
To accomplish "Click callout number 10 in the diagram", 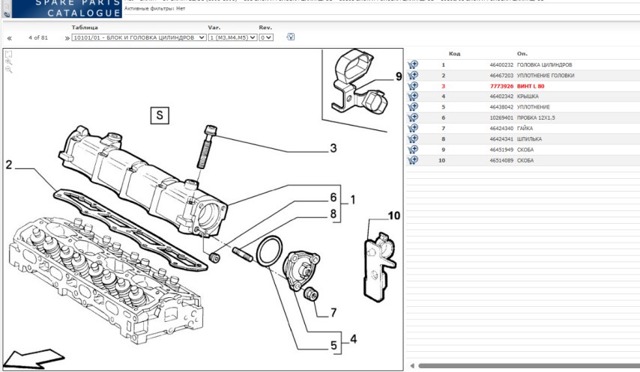I will click(x=394, y=216).
